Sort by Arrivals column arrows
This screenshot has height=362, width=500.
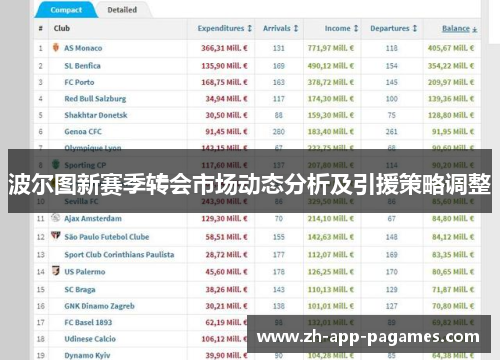296,28
